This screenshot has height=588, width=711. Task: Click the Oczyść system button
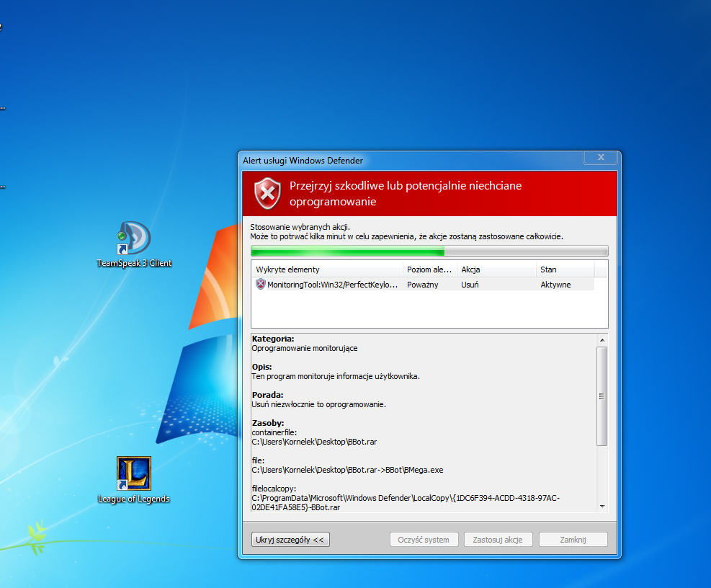tap(424, 540)
